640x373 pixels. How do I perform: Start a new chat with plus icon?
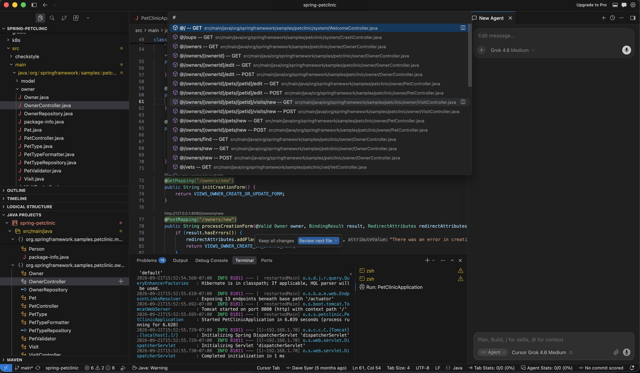(x=603, y=18)
